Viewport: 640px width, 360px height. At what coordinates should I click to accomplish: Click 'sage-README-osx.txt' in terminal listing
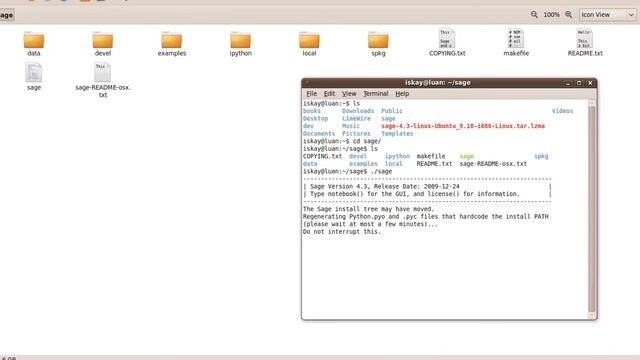point(493,164)
